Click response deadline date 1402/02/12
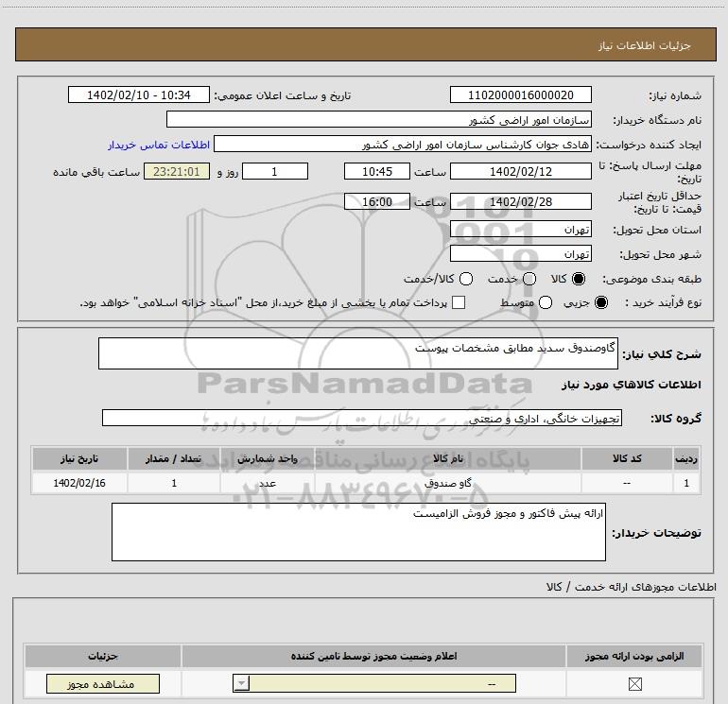 coord(520,171)
